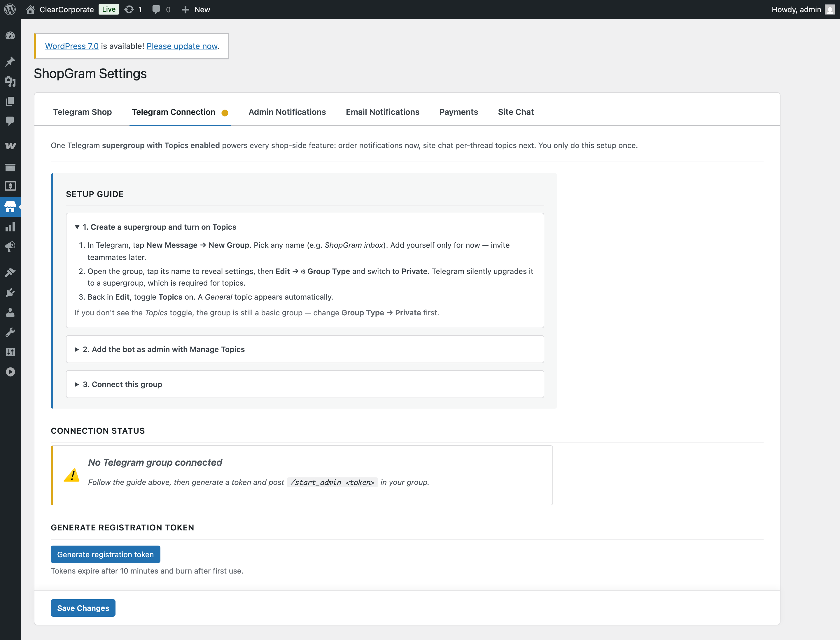Click the Tokens expire after 10 minutes note
This screenshot has width=840, height=640.
point(147,571)
